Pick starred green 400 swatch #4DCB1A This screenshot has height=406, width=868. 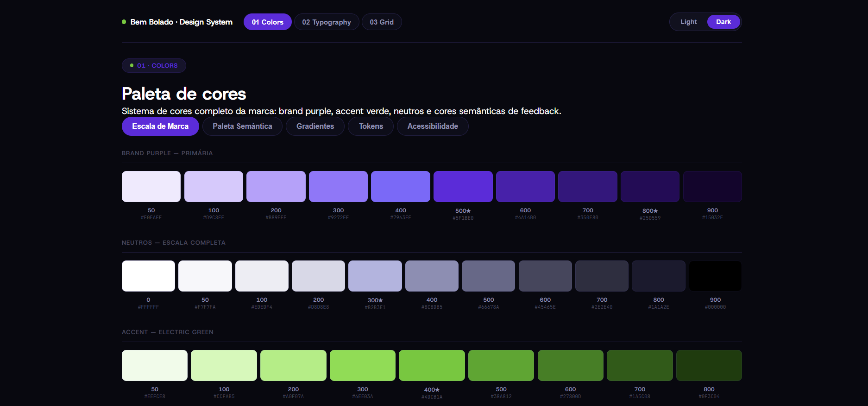click(x=432, y=365)
